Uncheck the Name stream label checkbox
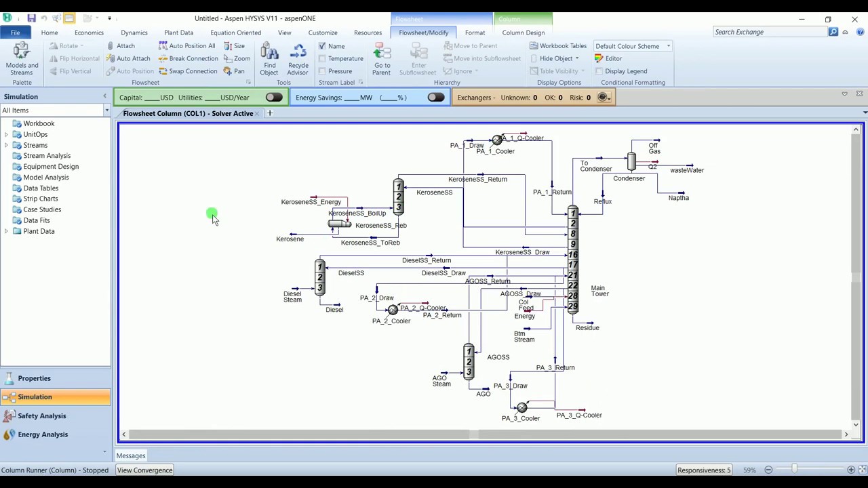Viewport: 868px width, 488px height. pyautogui.click(x=322, y=46)
